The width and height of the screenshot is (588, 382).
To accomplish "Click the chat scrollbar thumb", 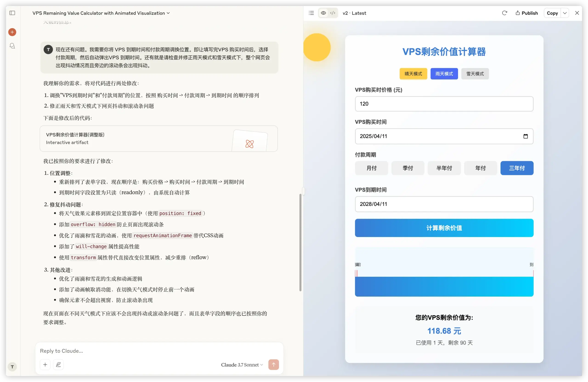I will (300, 242).
